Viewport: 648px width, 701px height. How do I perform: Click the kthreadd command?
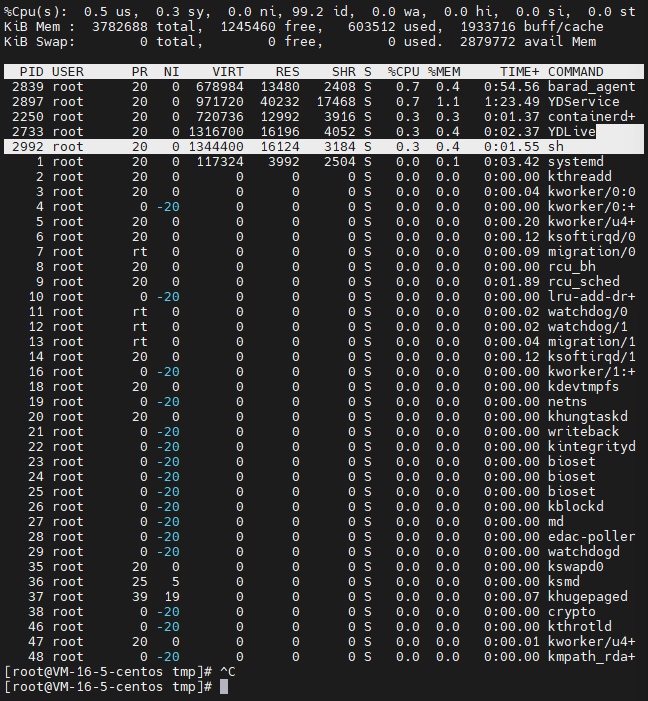pos(580,177)
